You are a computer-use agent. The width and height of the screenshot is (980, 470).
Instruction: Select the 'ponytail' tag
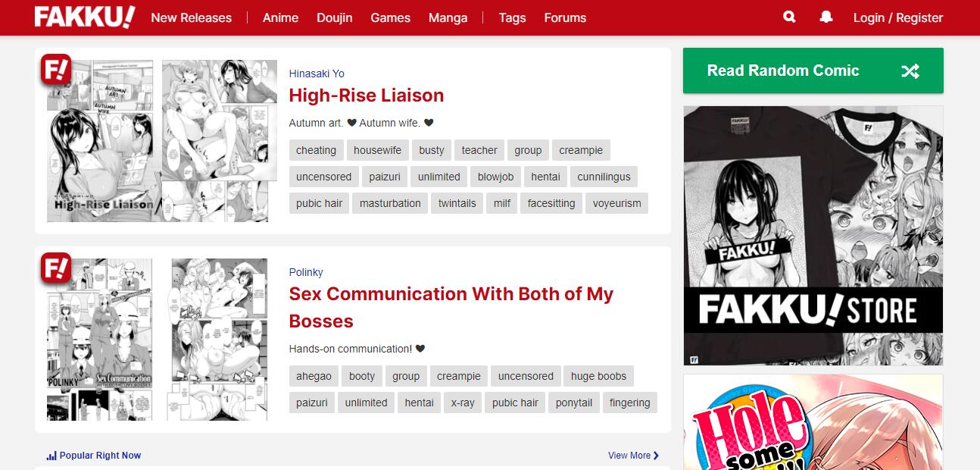pyautogui.click(x=574, y=403)
